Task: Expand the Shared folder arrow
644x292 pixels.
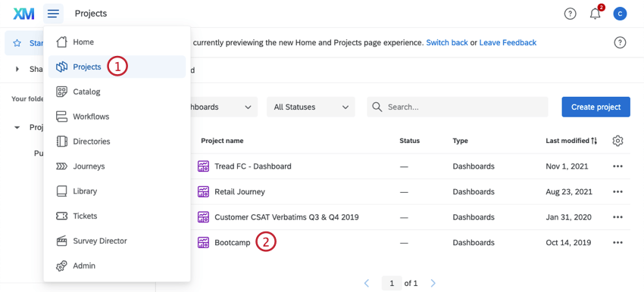Action: pyautogui.click(x=17, y=70)
